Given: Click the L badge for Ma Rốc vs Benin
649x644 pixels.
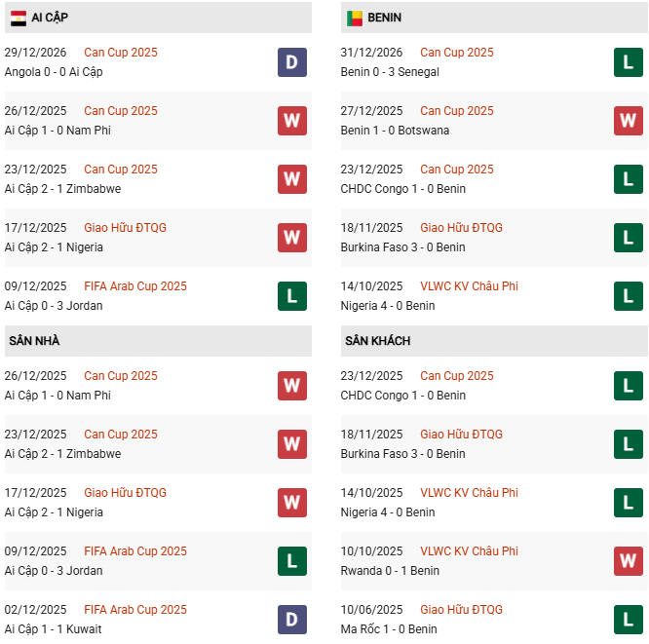Looking at the screenshot, I should click(628, 620).
